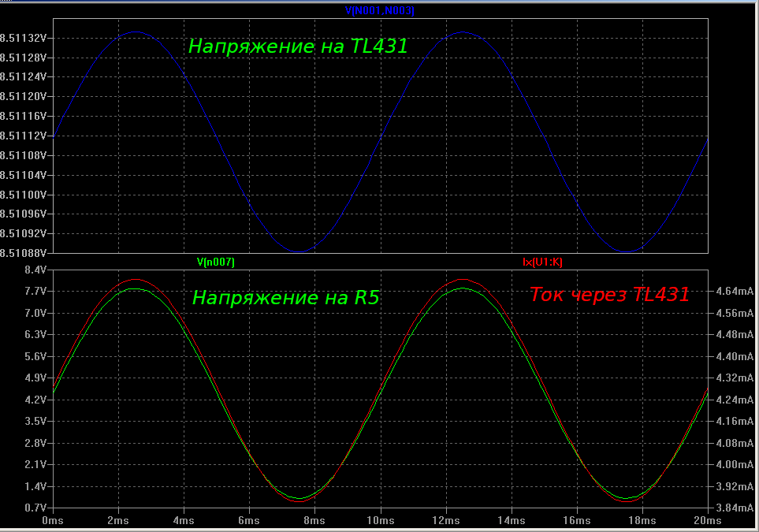Click the 4.64mA right axis label
Viewport: 759px width, 532px height.
(x=735, y=291)
